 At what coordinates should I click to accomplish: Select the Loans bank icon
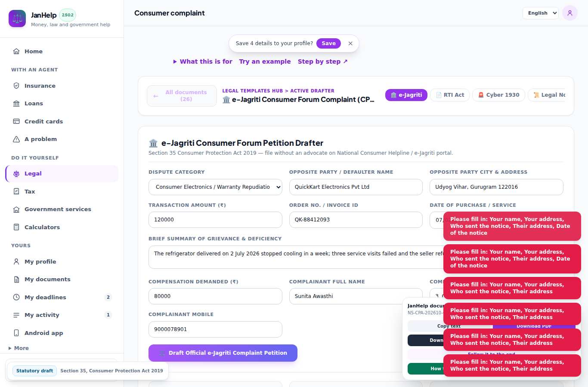click(16, 103)
